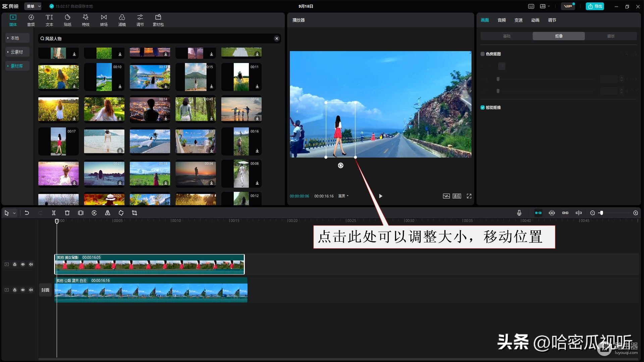Click the delete trash icon in the timeline toolbar

[67, 213]
